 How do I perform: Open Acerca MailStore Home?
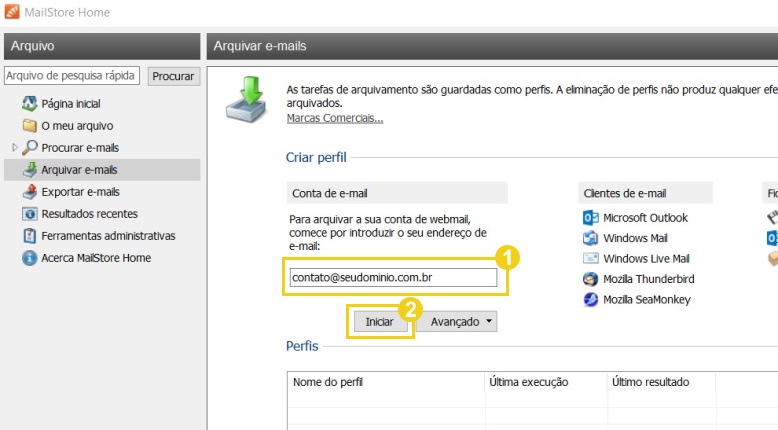(x=96, y=258)
